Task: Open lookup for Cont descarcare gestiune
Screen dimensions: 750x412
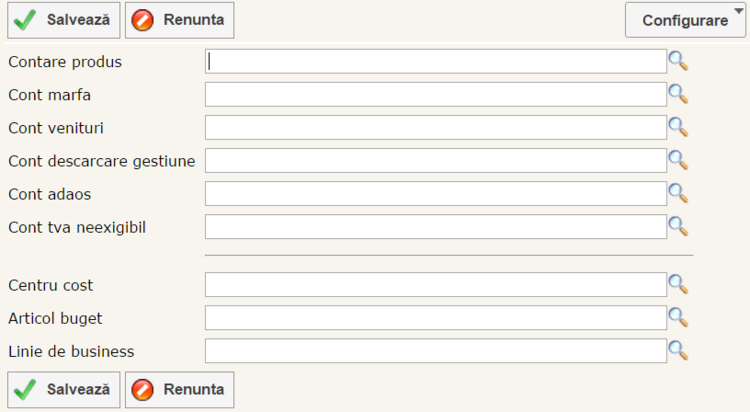Action: click(x=678, y=160)
